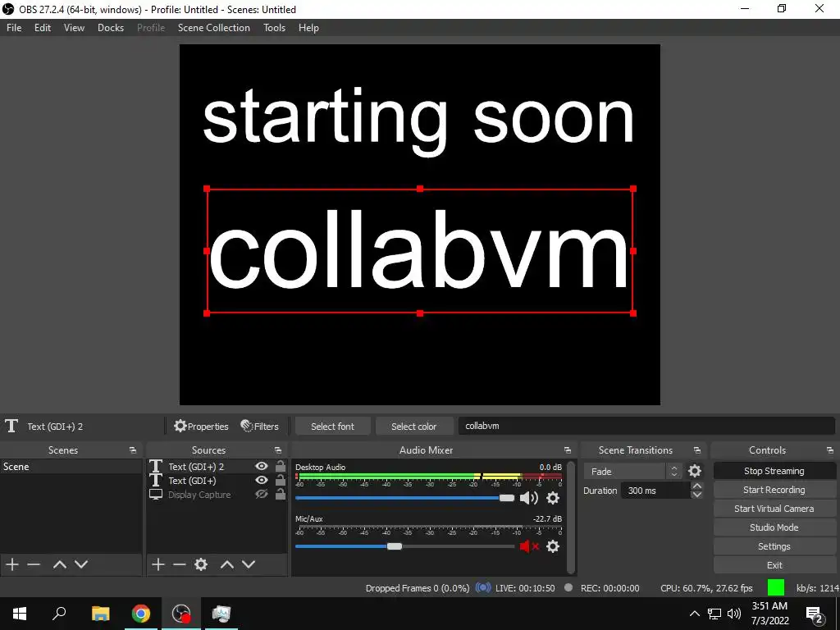Move scene up arrow in Scenes panel

59,564
